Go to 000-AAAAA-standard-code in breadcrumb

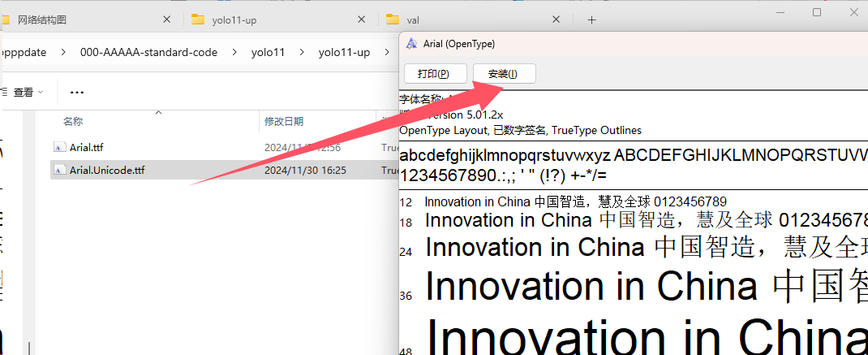[x=149, y=53]
